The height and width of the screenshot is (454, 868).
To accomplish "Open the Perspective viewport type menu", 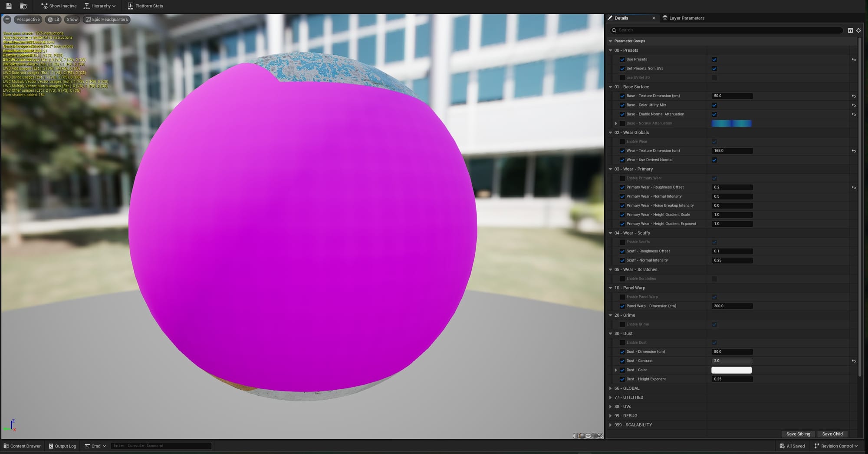I will tap(28, 20).
